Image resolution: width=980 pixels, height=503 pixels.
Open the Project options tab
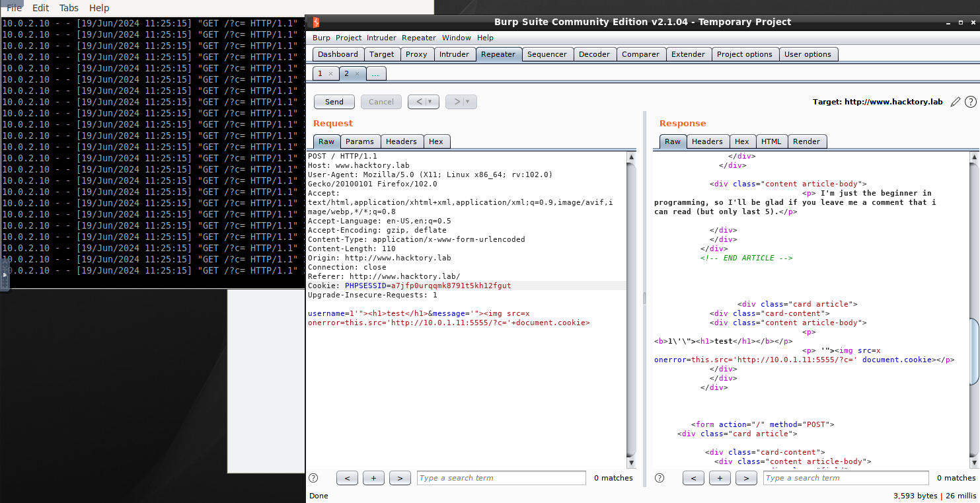pos(745,54)
